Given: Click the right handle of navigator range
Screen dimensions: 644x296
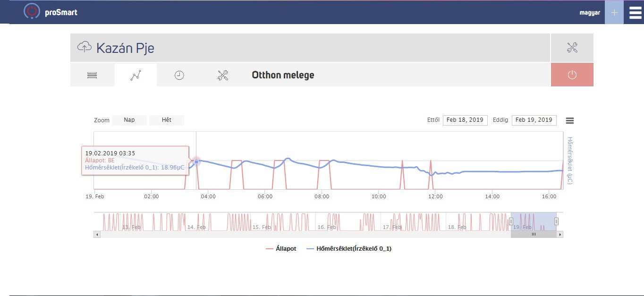Looking at the screenshot, I should click(x=556, y=221).
